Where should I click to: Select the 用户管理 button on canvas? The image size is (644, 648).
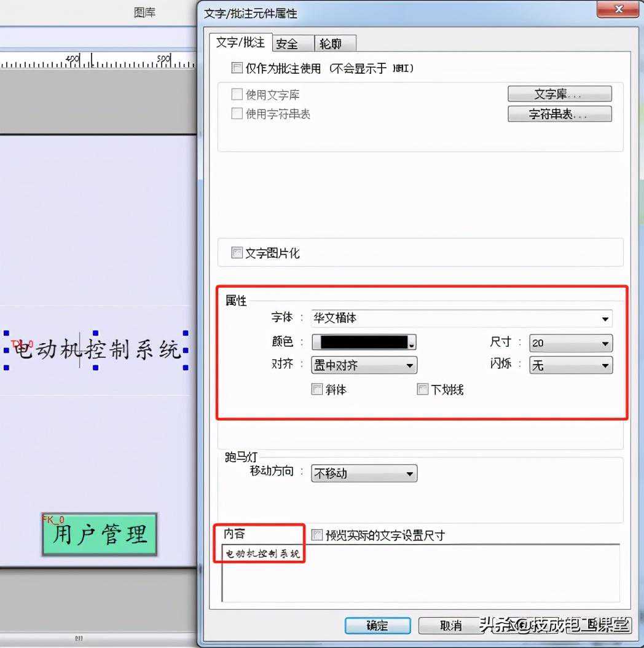[x=100, y=534]
